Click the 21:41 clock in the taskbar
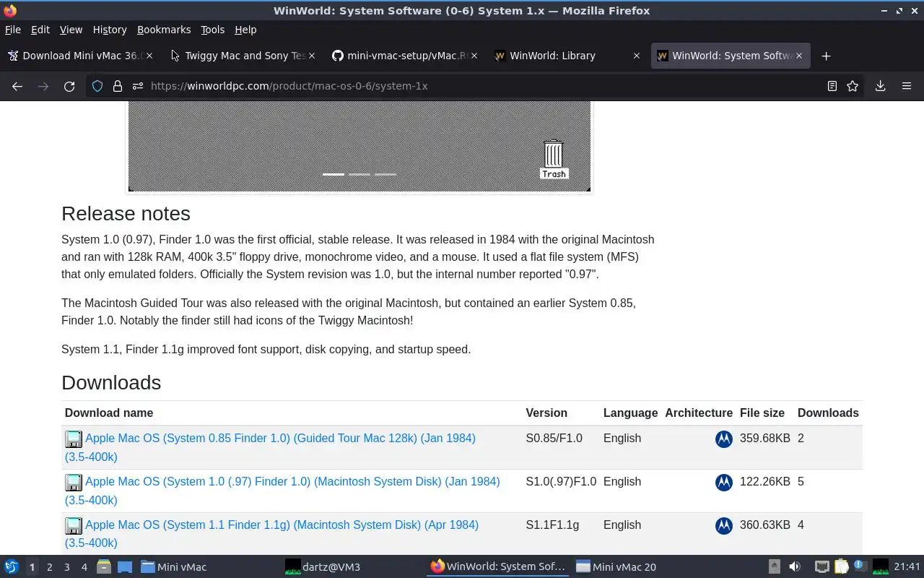 click(907, 567)
